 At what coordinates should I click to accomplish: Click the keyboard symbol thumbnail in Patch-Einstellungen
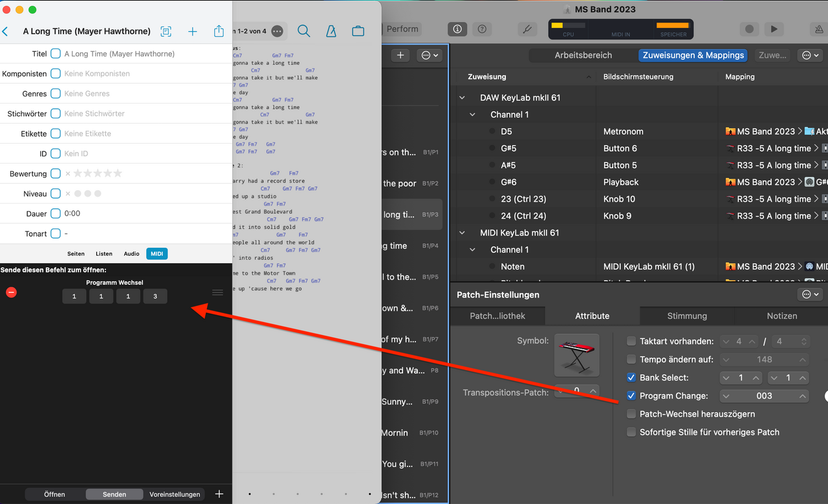click(x=576, y=355)
